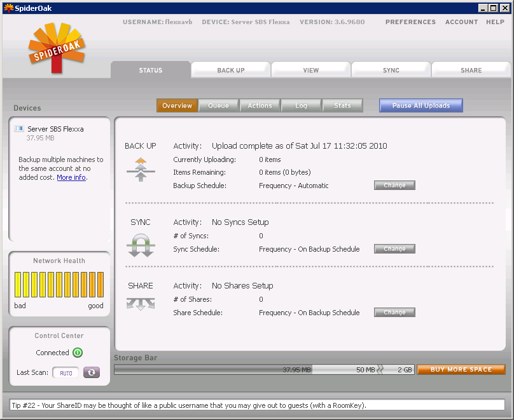Click the Back Up arrows icon
Image resolution: width=514 pixels, height=420 pixels.
[x=141, y=170]
